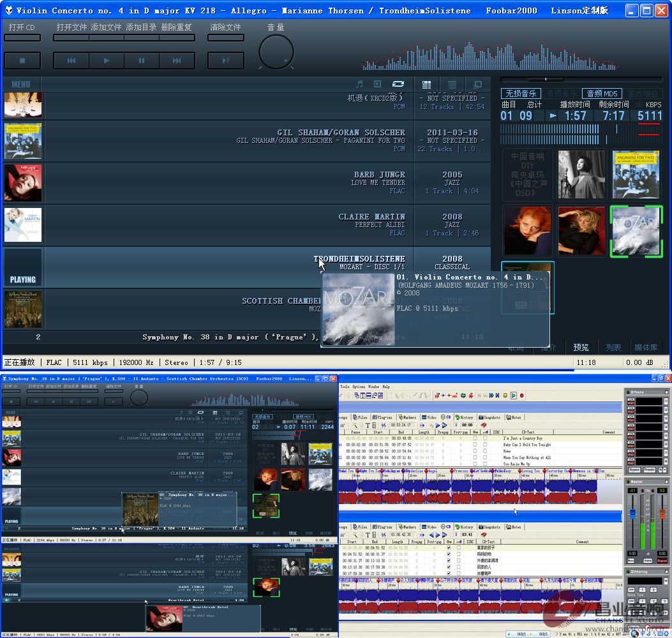This screenshot has width=672, height=638.
Task: Open the Options menu in the audio editor
Action: click(359, 387)
